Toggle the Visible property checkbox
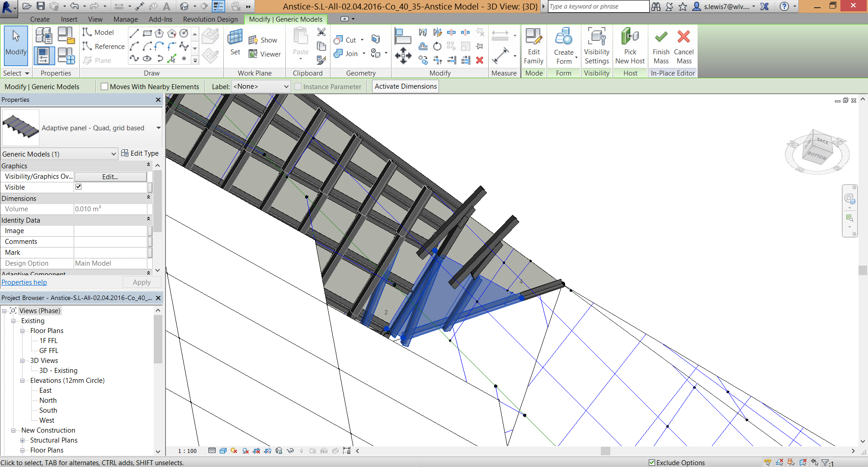Image resolution: width=868 pixels, height=467 pixels. click(x=79, y=187)
